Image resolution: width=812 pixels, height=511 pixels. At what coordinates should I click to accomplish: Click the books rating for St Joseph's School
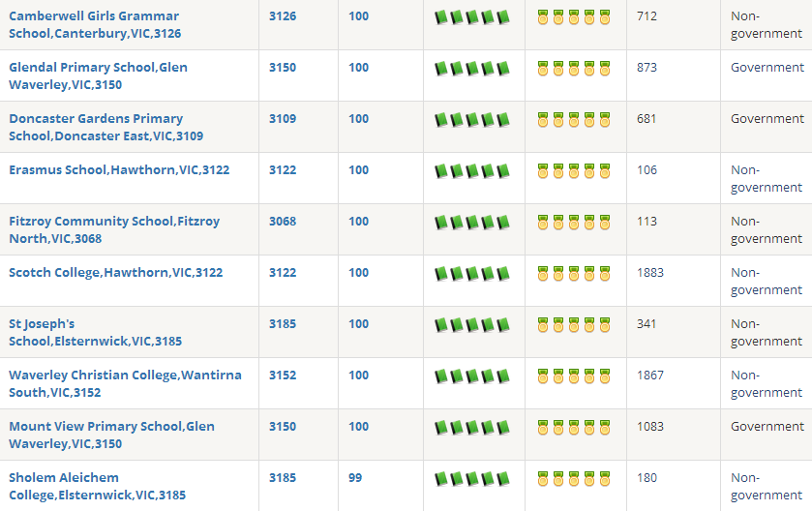coord(471,325)
